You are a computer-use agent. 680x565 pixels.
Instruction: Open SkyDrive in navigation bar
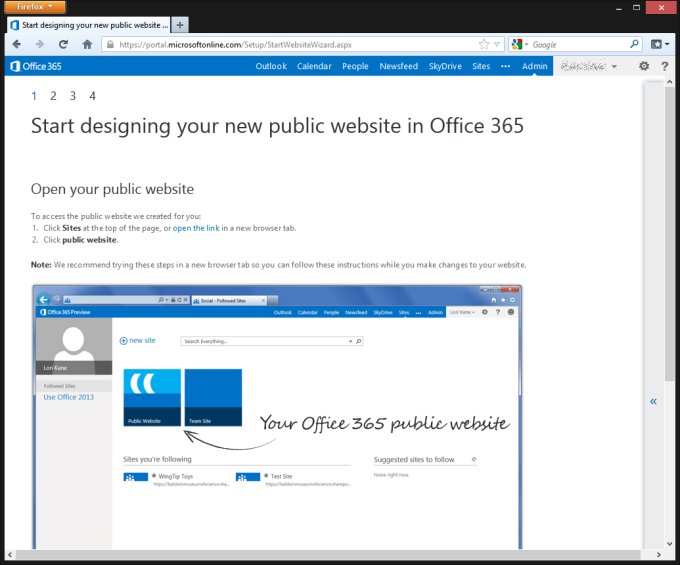click(445, 66)
